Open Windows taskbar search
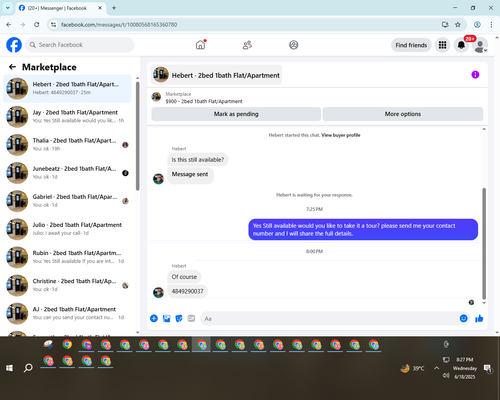Image resolution: width=500 pixels, height=400 pixels. 28,368
